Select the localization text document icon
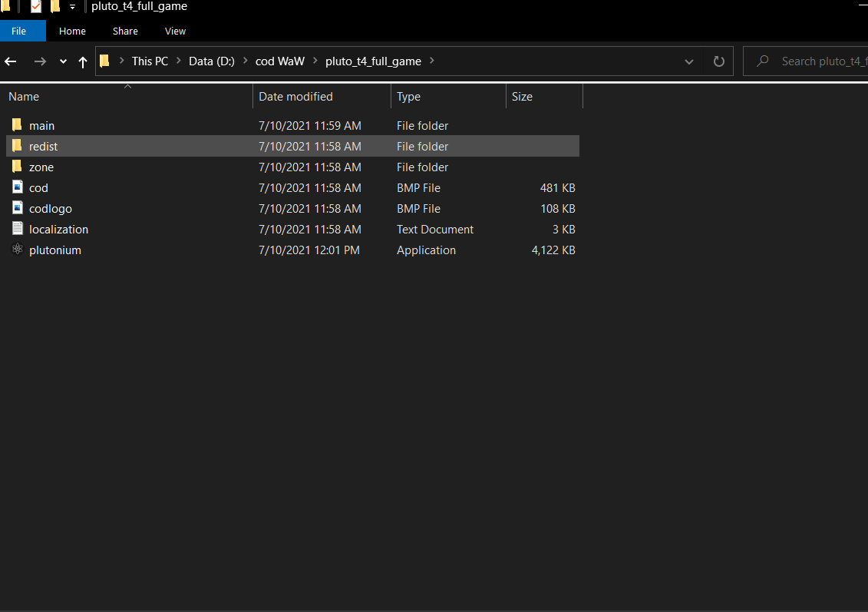The width and height of the screenshot is (868, 612). 18,229
